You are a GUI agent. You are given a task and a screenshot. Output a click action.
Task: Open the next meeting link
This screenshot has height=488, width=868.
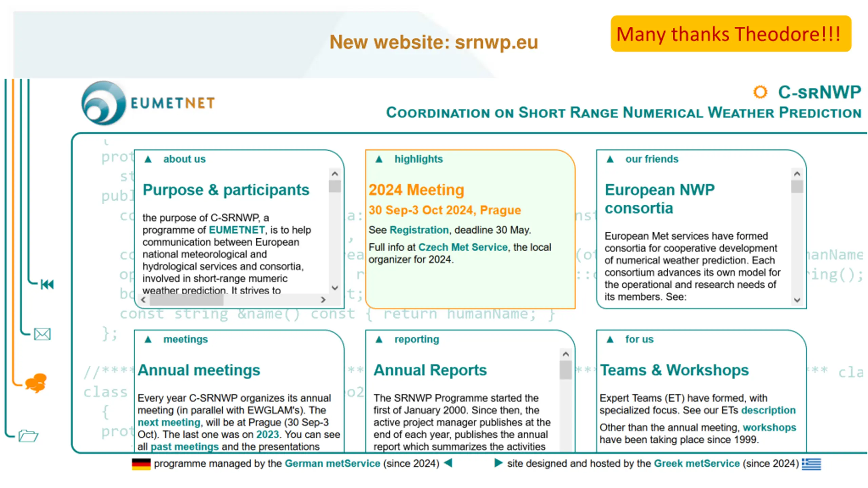(169, 423)
